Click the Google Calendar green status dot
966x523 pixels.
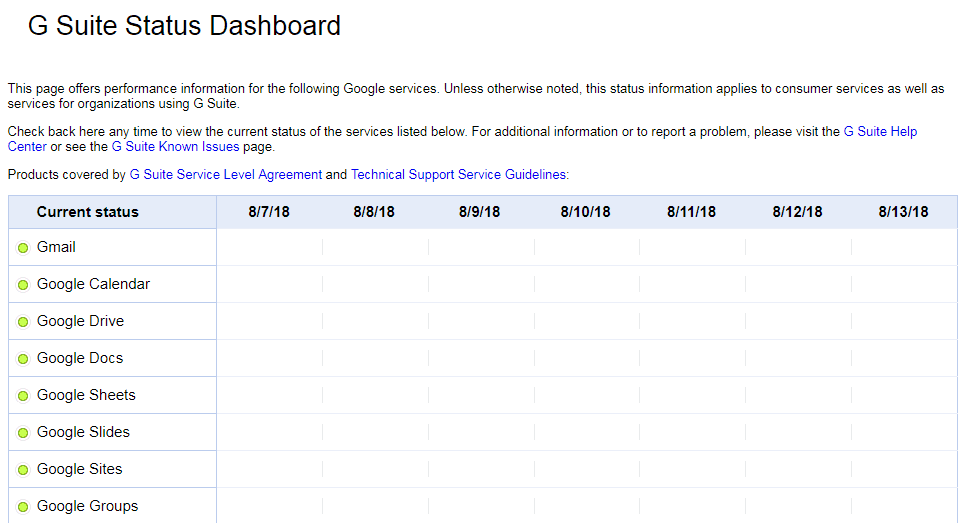(x=23, y=285)
